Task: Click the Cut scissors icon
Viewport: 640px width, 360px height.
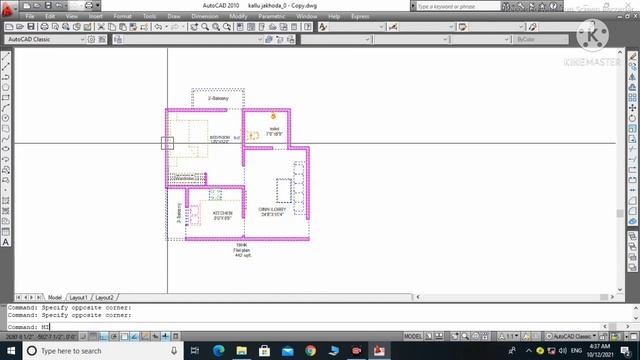Action: [101, 27]
